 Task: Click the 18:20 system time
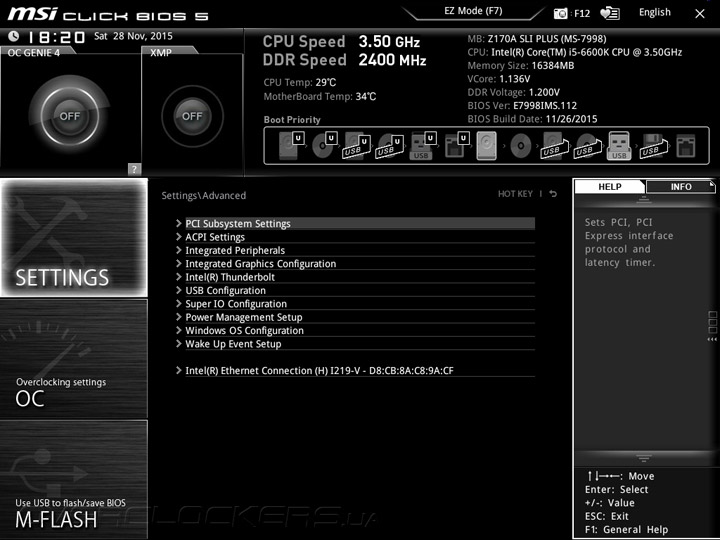click(56, 37)
